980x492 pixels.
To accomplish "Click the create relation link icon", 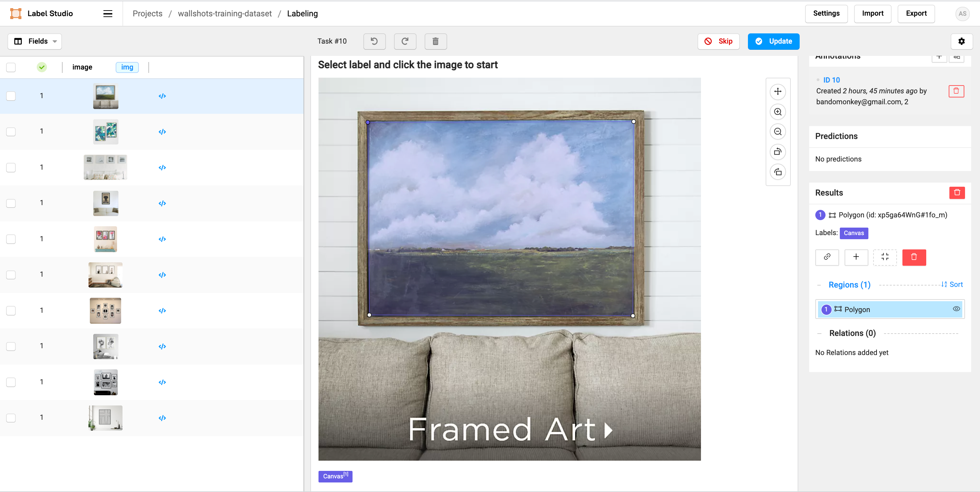I will point(827,257).
